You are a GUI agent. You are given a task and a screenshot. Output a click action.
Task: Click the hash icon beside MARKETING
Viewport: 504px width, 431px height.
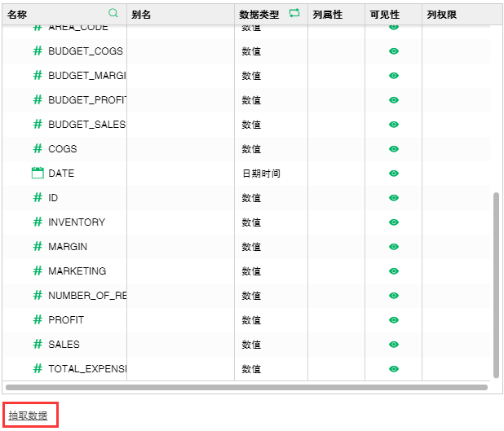(x=38, y=270)
